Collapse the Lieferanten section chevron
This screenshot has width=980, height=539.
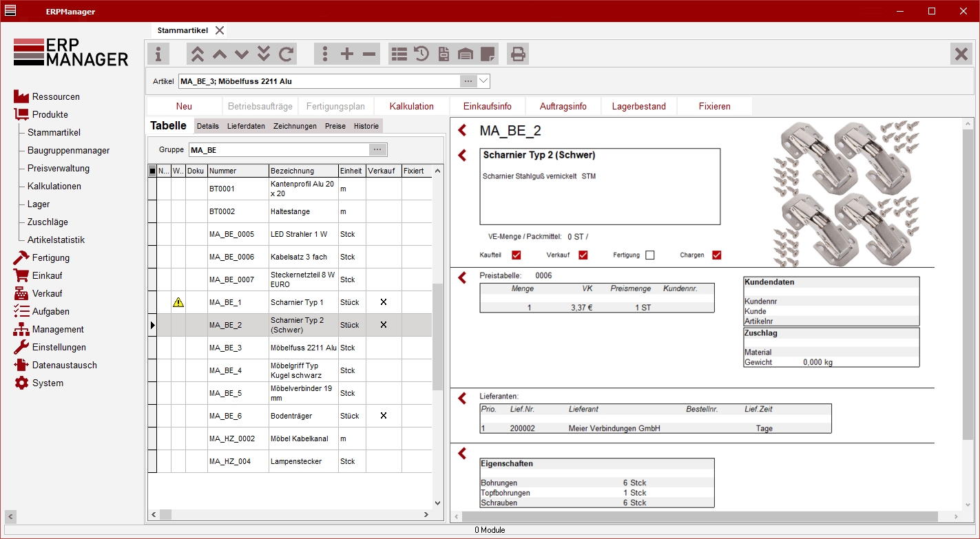(462, 397)
